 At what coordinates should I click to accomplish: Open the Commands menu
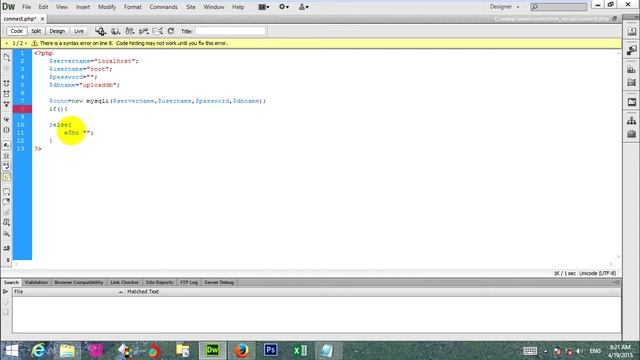[x=163, y=7]
